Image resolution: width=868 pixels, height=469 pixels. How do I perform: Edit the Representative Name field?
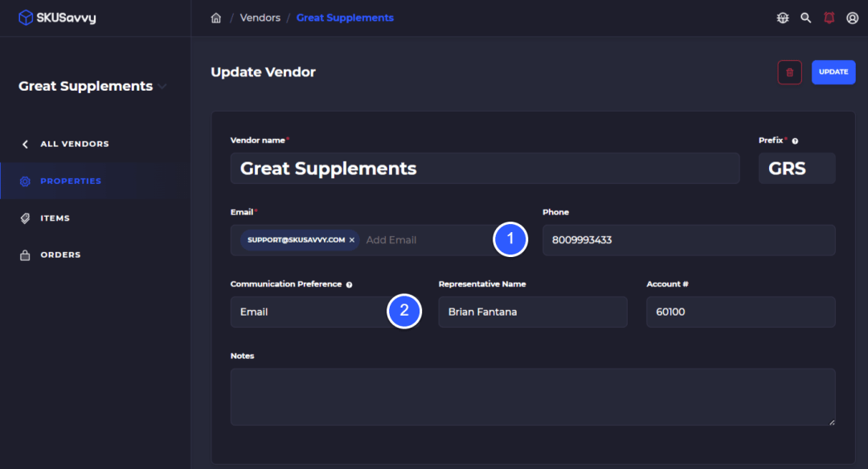point(533,312)
